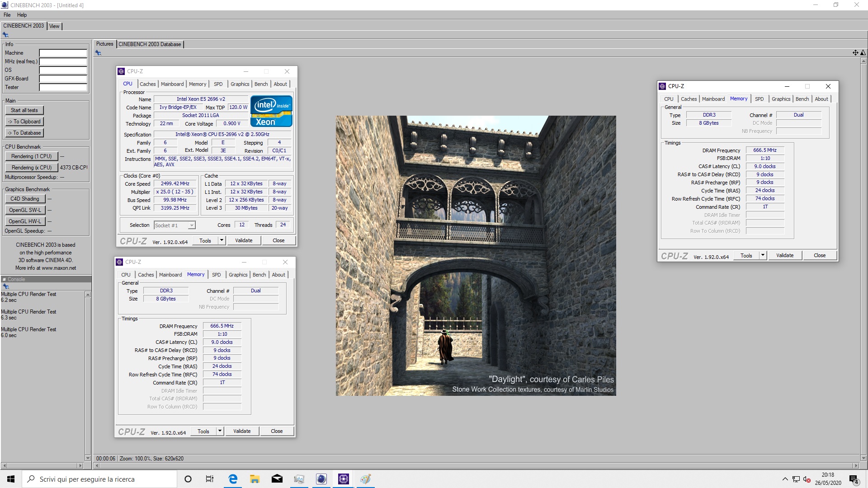Click the console scrollbar up arrow

(88, 295)
